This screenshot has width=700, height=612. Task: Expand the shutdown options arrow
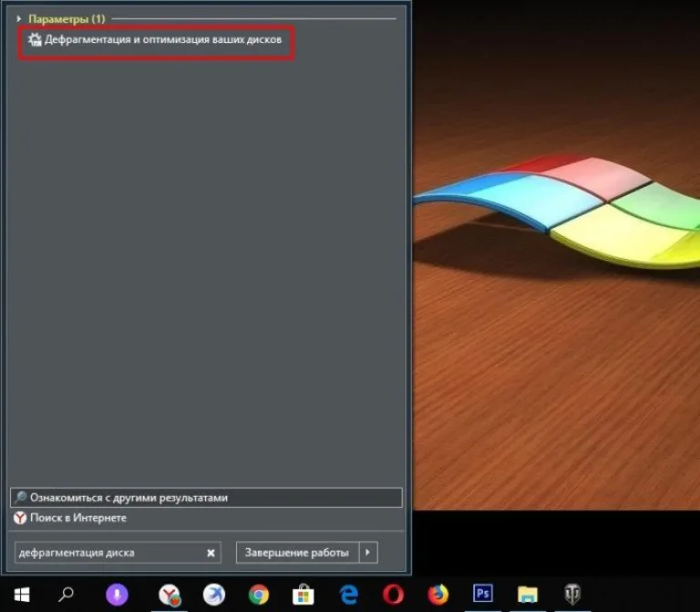(x=368, y=553)
